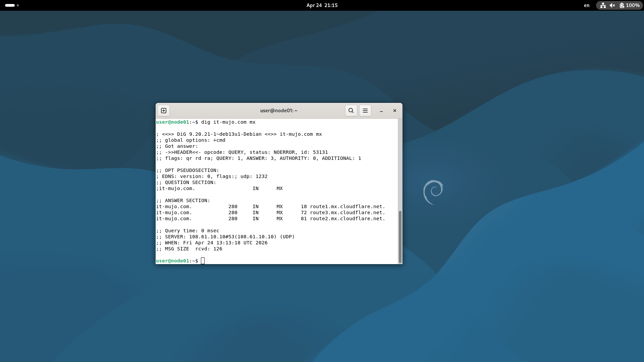The height and width of the screenshot is (362, 644).
Task: Click the bottom prompt cursor
Action: tap(203, 261)
